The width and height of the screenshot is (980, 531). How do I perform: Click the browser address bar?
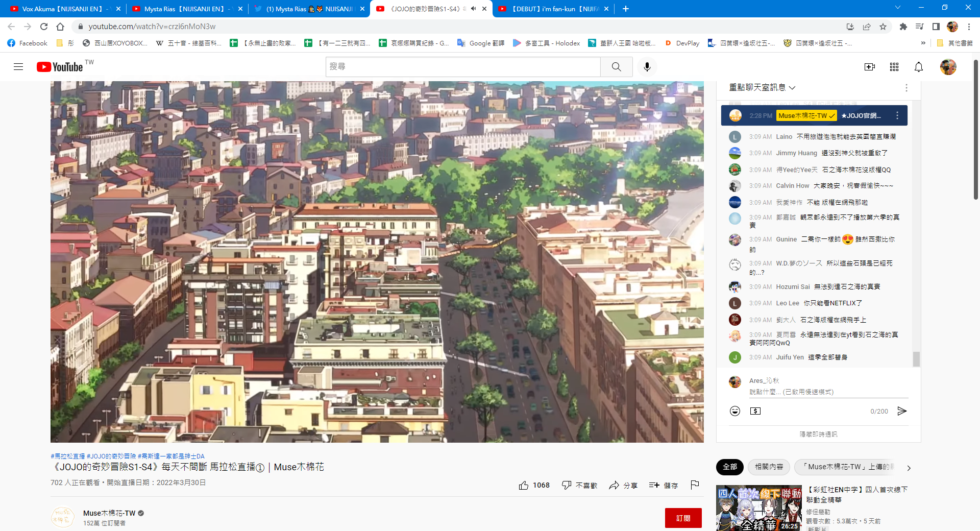click(x=459, y=27)
